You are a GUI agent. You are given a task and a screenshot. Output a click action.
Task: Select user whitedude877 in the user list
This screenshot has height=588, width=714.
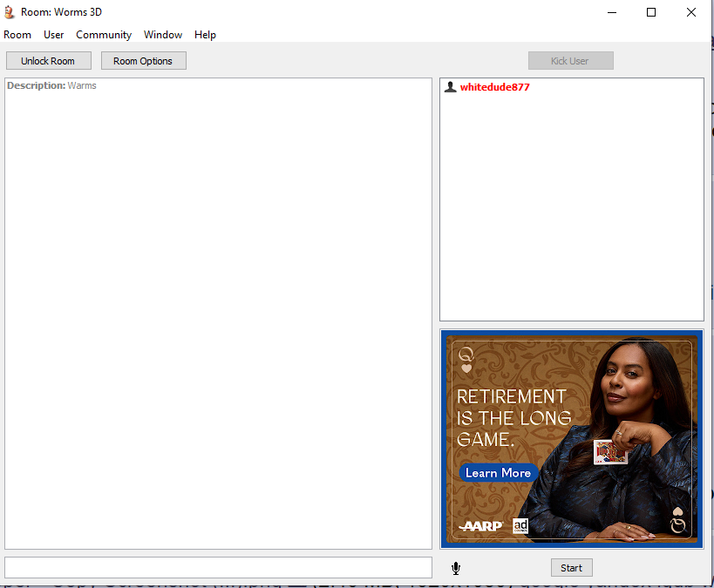494,87
